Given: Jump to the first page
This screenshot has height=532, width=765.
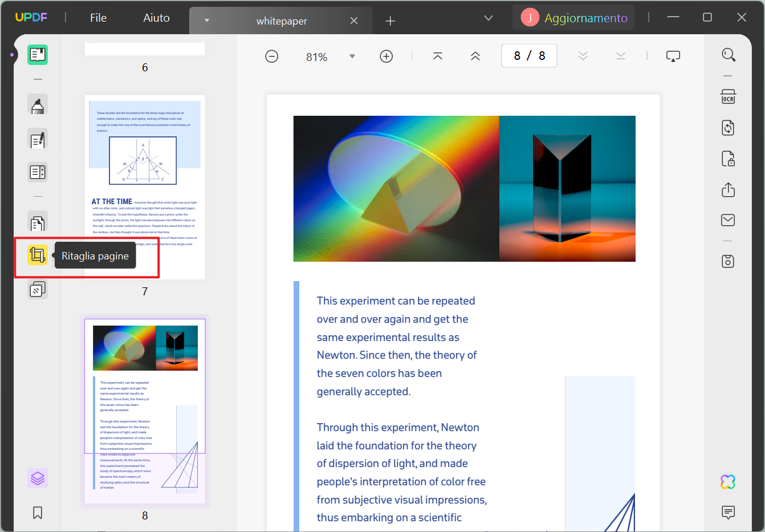Looking at the screenshot, I should click(x=438, y=56).
